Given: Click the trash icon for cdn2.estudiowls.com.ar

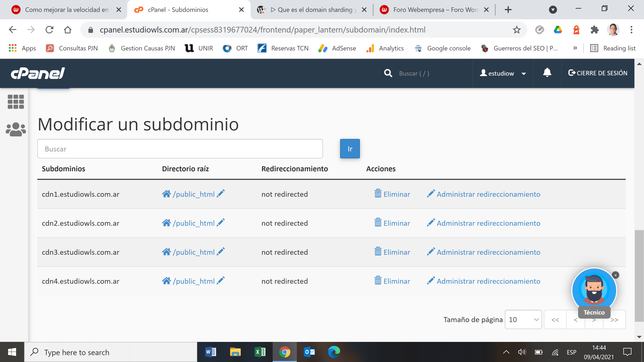Looking at the screenshot, I should 378,223.
